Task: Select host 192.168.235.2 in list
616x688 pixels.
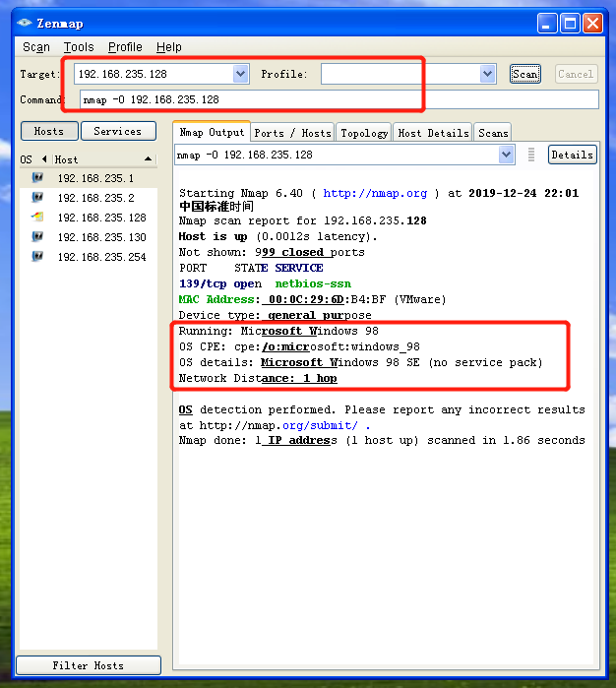Action: coord(89,198)
